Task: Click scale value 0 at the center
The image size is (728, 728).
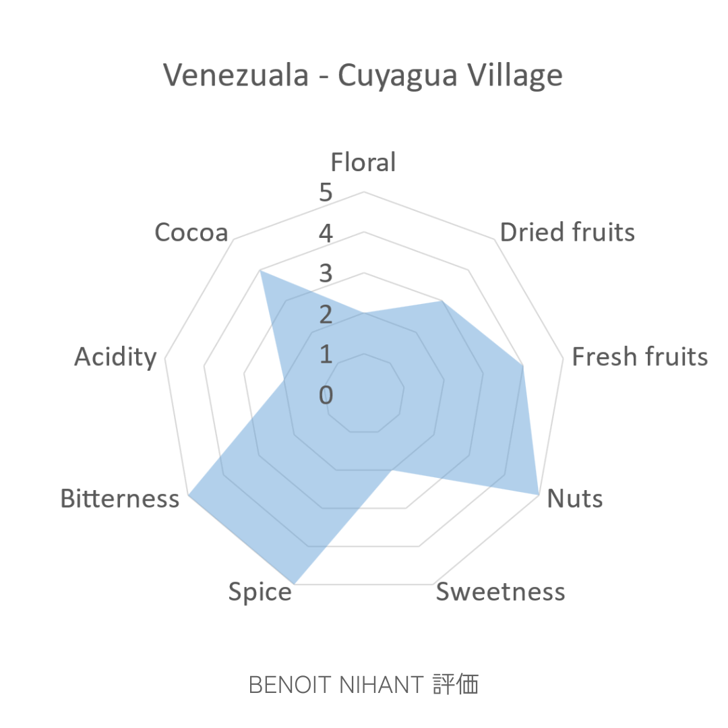Action: tap(326, 395)
